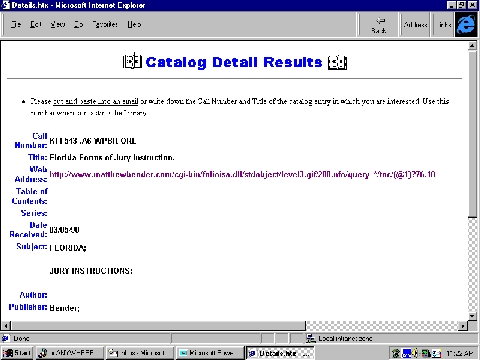Open the Favorites menu
480x360 pixels.
tap(105, 24)
